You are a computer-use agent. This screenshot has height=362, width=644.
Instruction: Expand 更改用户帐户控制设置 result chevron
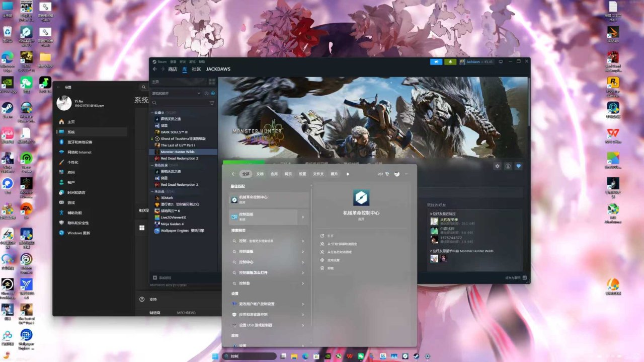pos(303,304)
